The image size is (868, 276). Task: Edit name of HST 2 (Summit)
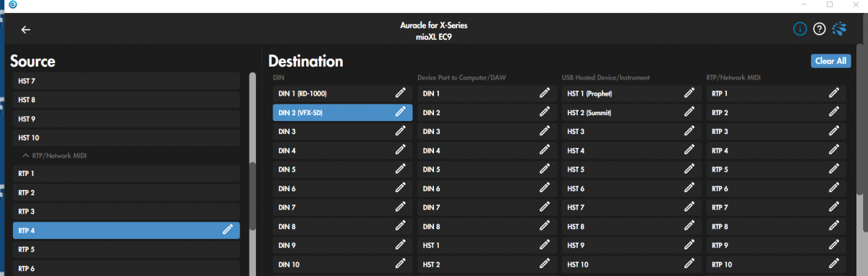coord(689,112)
